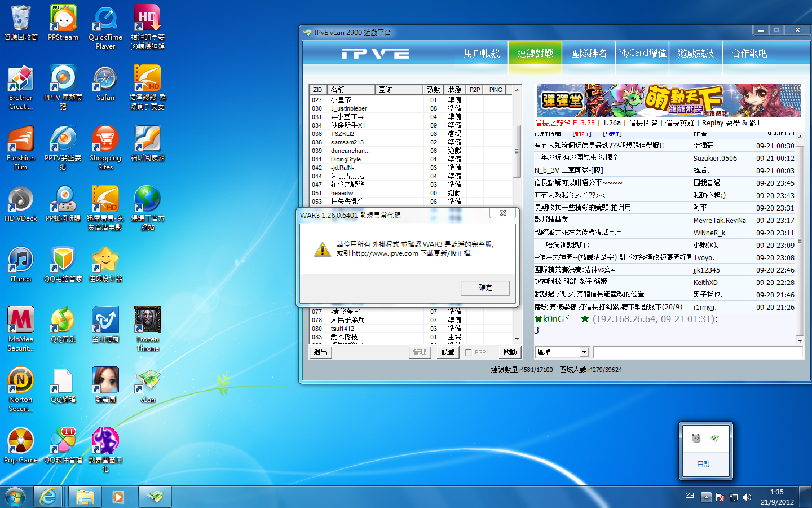Click the 退出 button

coord(321,352)
